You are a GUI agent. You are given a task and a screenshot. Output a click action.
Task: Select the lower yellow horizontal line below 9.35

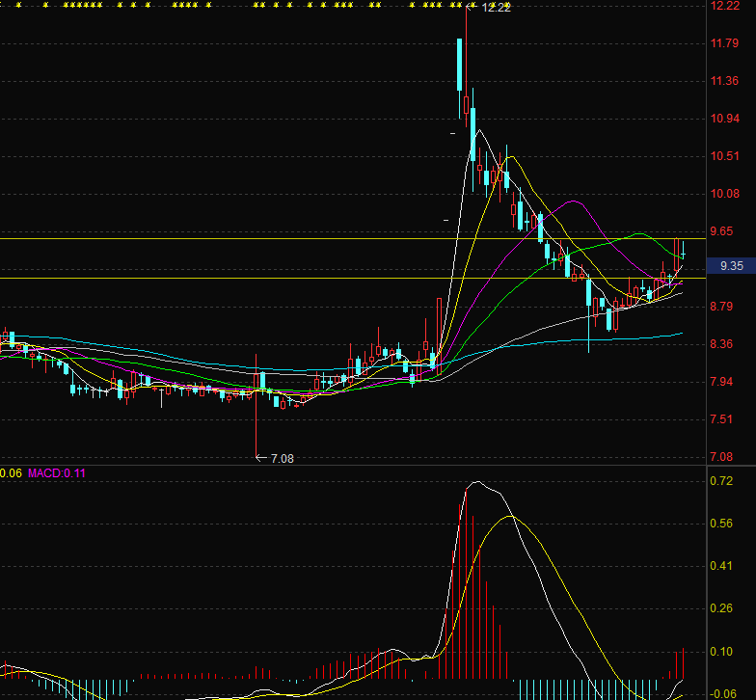(x=353, y=278)
